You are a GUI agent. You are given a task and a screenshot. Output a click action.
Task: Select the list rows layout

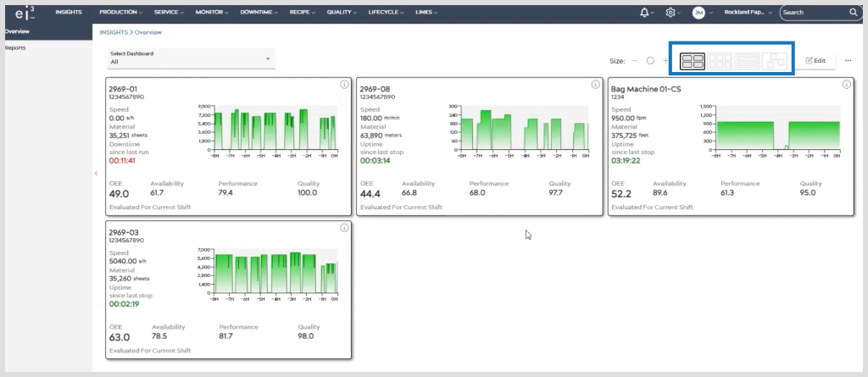coord(748,61)
